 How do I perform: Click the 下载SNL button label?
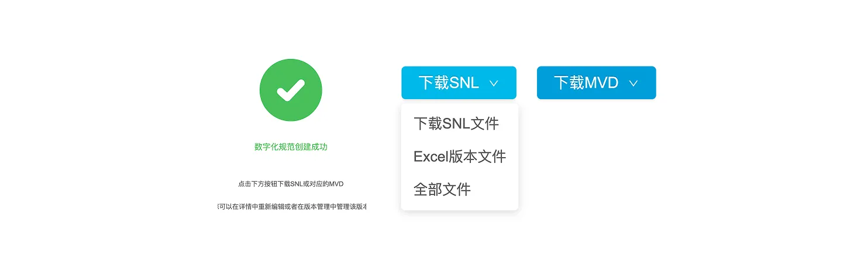click(x=449, y=83)
